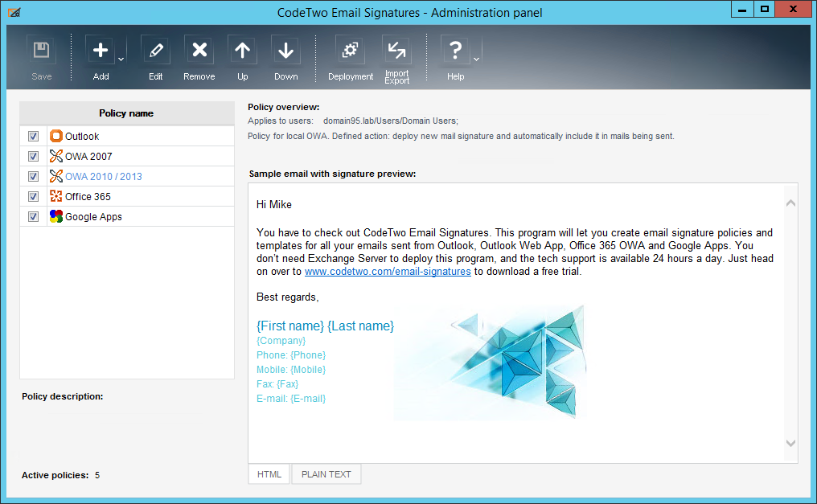817x504 pixels.
Task: Disable the Office 365 policy checkbox
Action: (33, 196)
